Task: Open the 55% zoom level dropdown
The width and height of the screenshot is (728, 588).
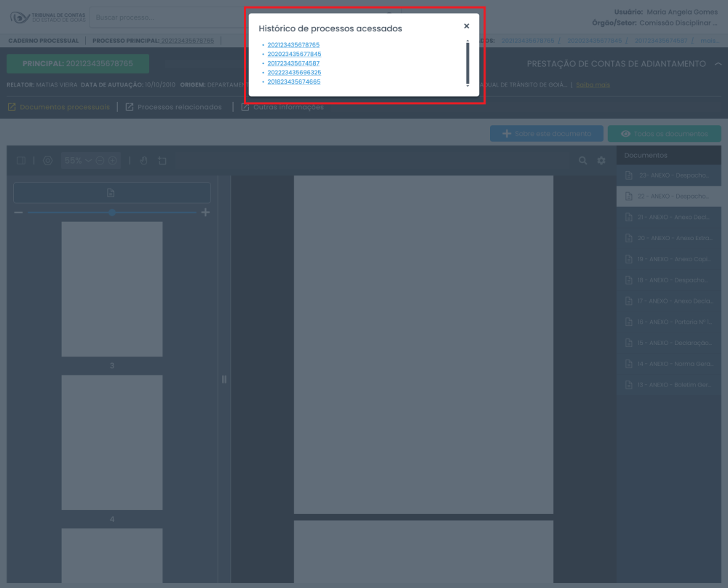Action: tap(77, 161)
